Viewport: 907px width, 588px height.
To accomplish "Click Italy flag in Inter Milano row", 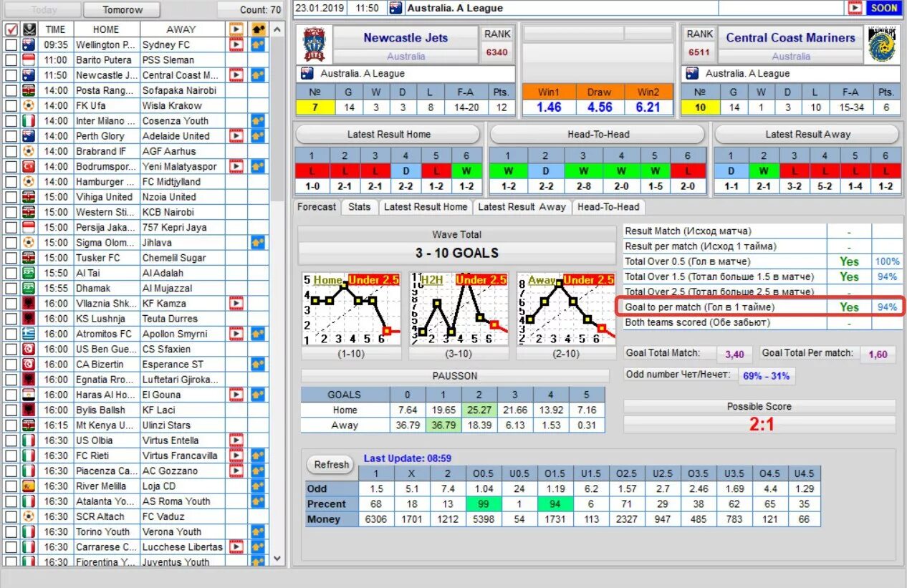I will coord(29,121).
